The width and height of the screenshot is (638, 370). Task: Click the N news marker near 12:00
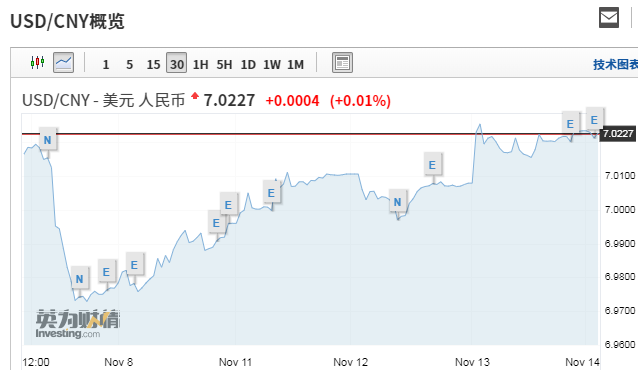48,140
